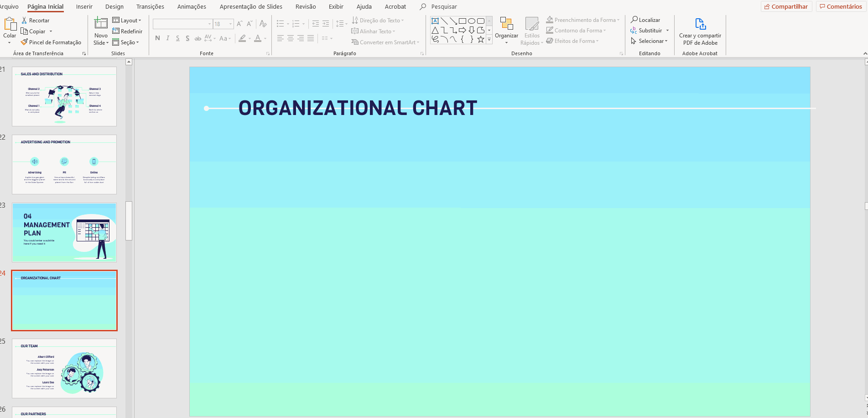Viewport: 868px width, 418px height.
Task: Select the oval shape
Action: [x=472, y=21]
